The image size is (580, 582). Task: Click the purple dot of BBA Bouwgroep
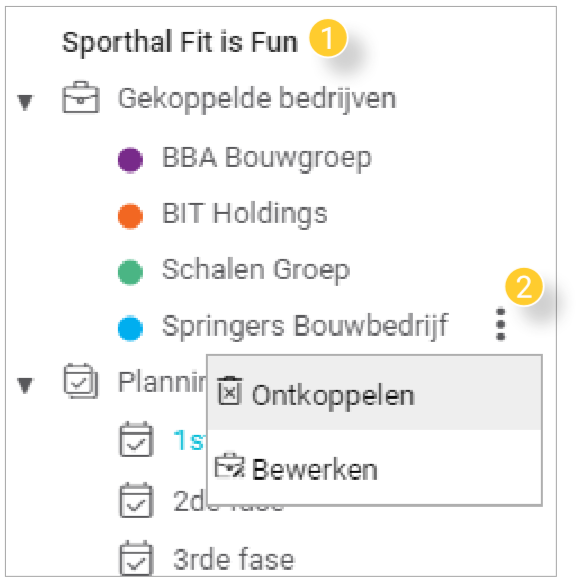[130, 160]
